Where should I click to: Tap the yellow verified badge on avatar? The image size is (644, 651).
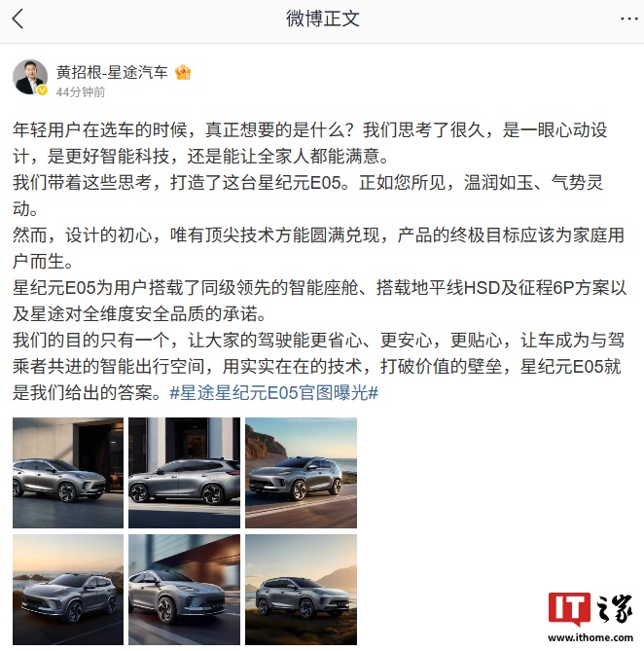click(43, 90)
